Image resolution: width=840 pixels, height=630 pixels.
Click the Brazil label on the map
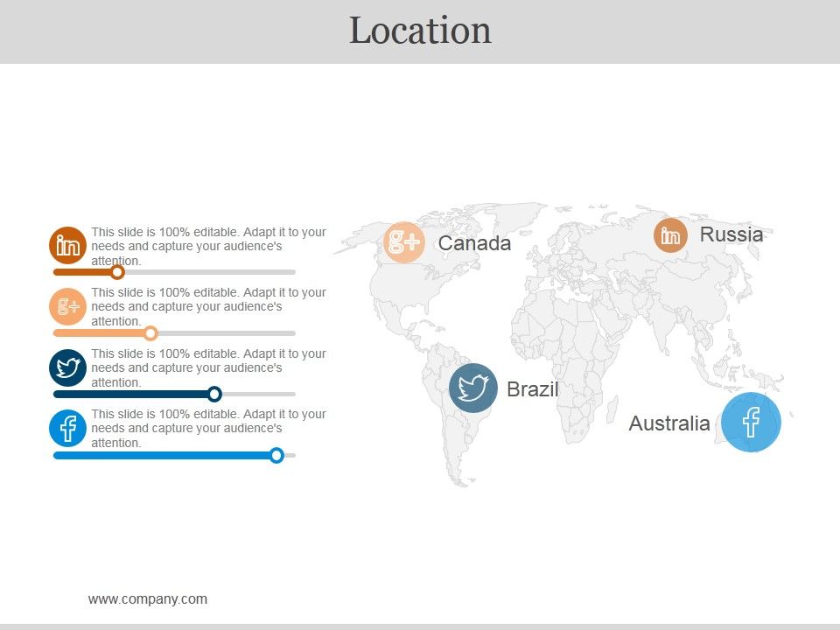point(533,389)
